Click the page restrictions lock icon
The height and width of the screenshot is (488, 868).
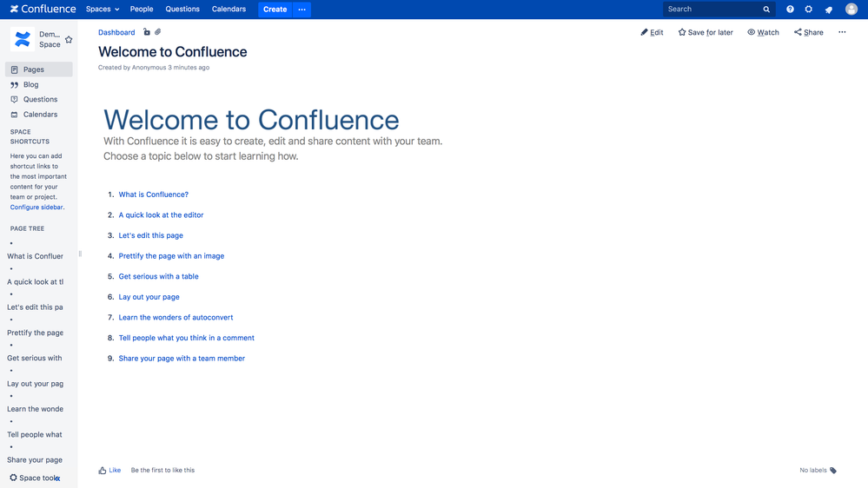147,32
